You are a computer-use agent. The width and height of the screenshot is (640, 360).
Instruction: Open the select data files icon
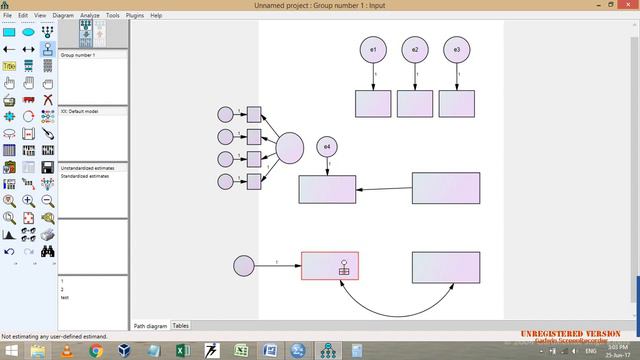pyautogui.click(x=9, y=150)
